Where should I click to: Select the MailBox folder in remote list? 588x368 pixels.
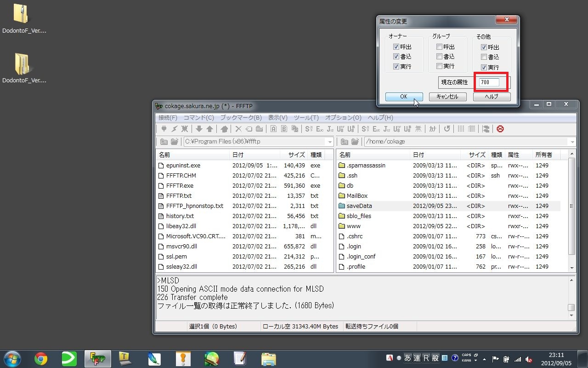(357, 195)
